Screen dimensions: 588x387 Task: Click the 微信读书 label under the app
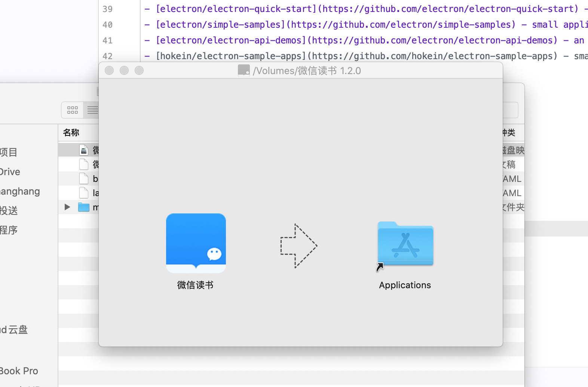point(195,285)
